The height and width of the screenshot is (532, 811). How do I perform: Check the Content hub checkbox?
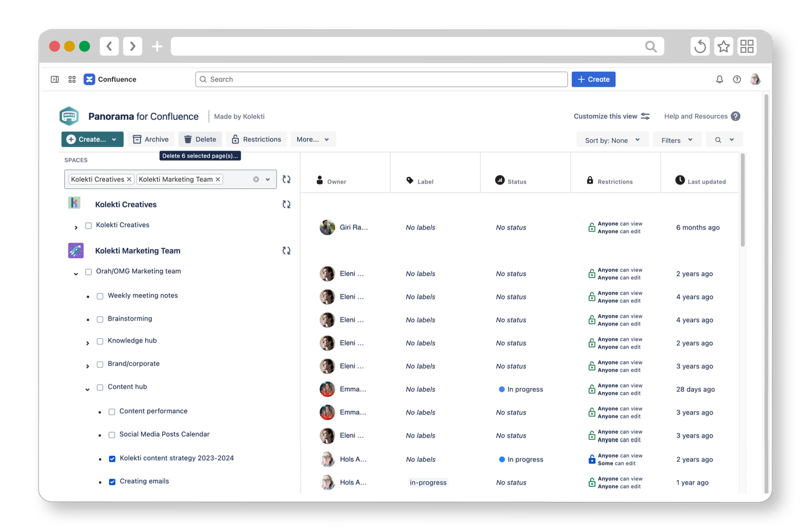coord(100,388)
